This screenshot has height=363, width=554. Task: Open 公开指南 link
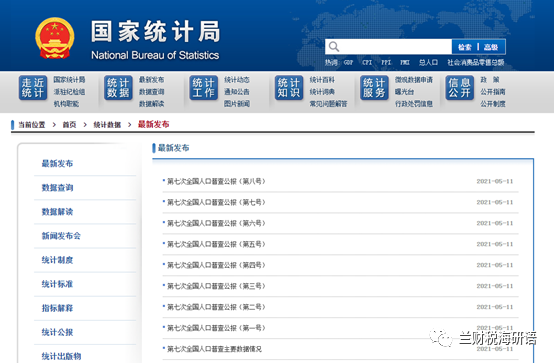pyautogui.click(x=493, y=92)
